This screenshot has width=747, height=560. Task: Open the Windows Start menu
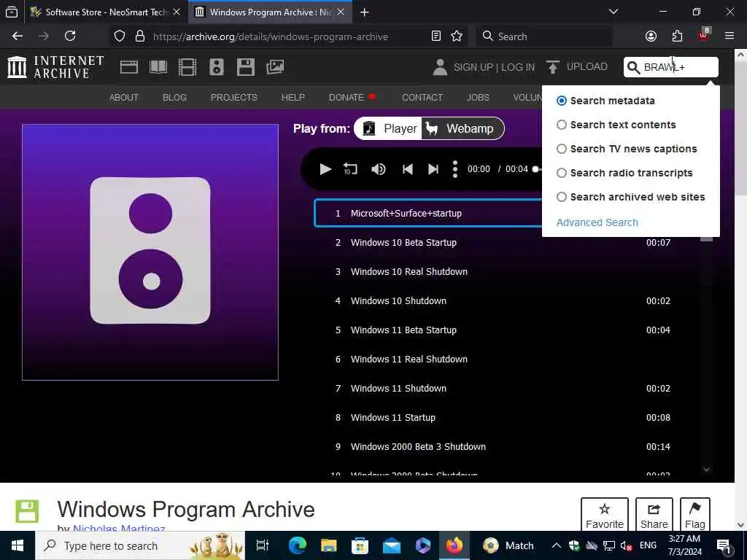[18, 545]
